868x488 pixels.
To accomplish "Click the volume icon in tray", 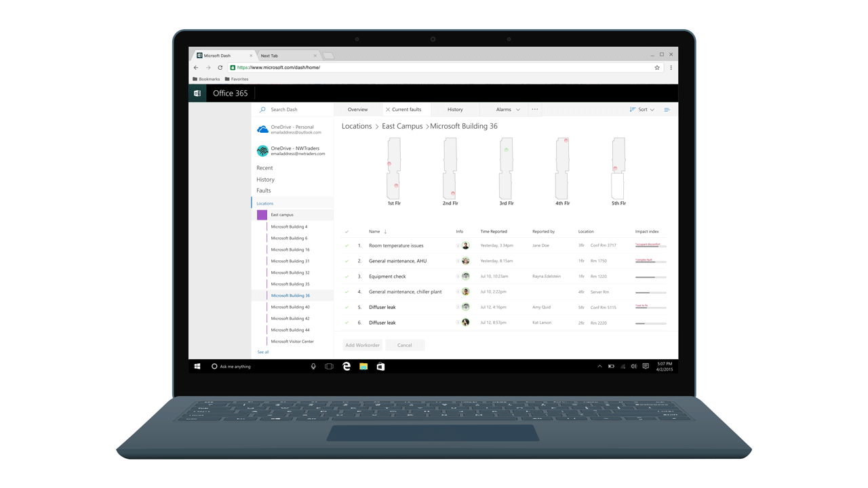I will (634, 367).
